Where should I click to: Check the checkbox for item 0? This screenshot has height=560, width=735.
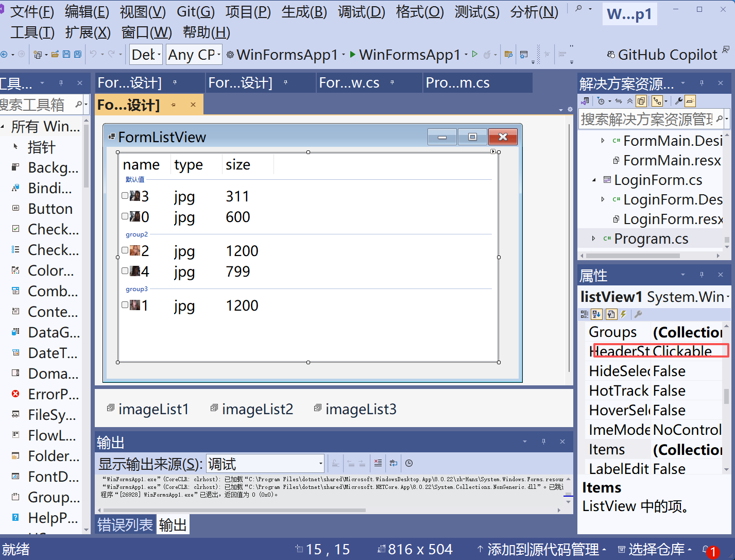tap(125, 216)
